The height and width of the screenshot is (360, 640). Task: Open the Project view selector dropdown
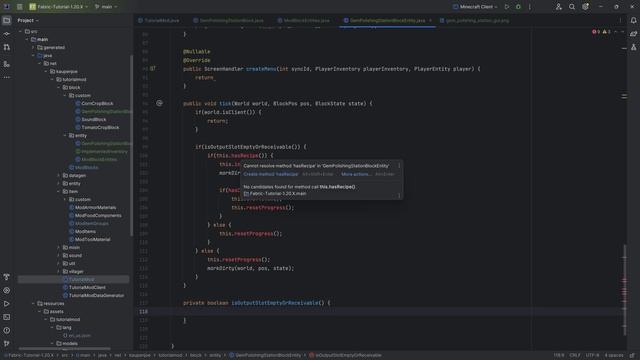tap(28, 20)
